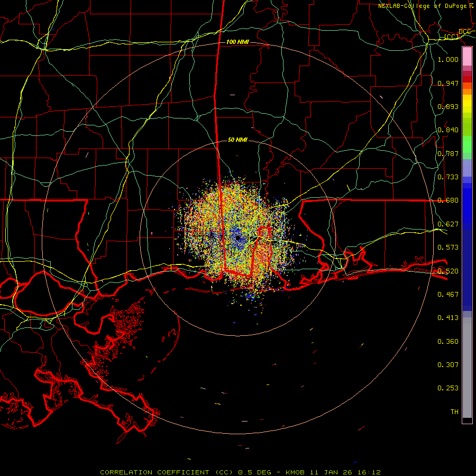This screenshot has width=476, height=476.
Task: Click the black KMOB radar site dot
Action: pyautogui.click(x=238, y=238)
